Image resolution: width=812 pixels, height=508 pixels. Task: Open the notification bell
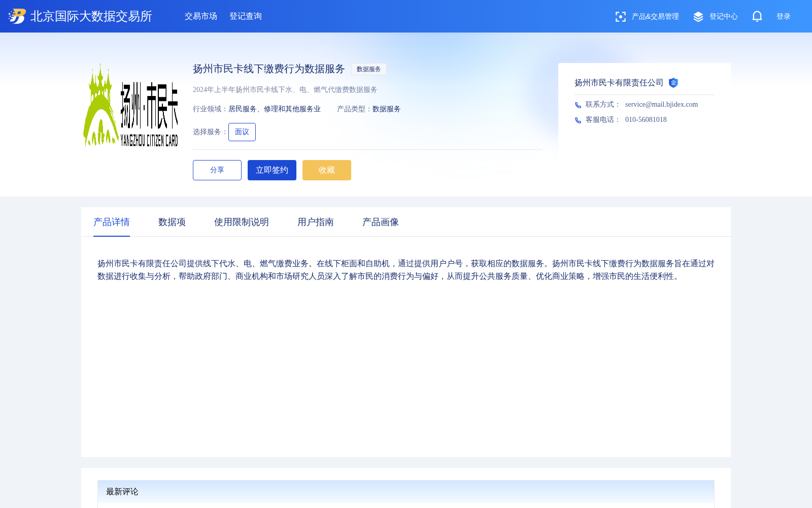(757, 16)
